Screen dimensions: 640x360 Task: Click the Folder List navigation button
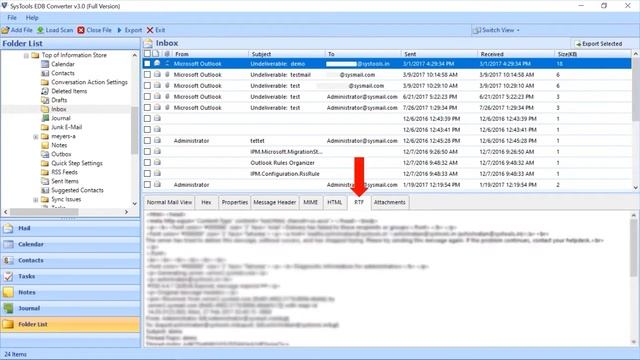pos(70,324)
